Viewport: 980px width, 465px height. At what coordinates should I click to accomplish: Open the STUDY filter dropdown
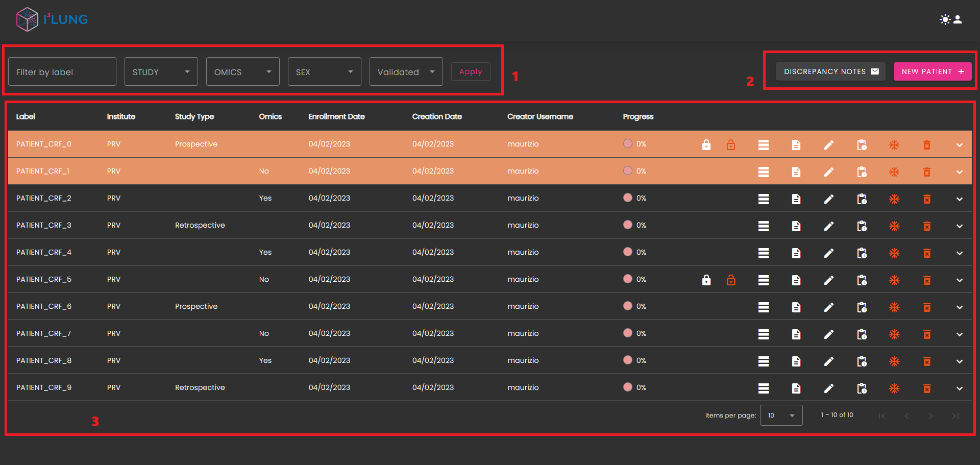tap(161, 72)
